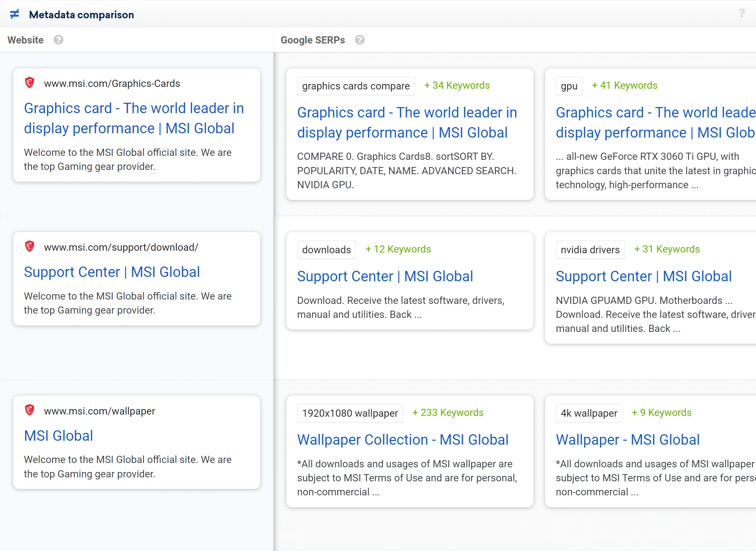Viewport: 756px width, 551px height.
Task: Expand '+ 233 Keywords' list
Action: pyautogui.click(x=448, y=413)
